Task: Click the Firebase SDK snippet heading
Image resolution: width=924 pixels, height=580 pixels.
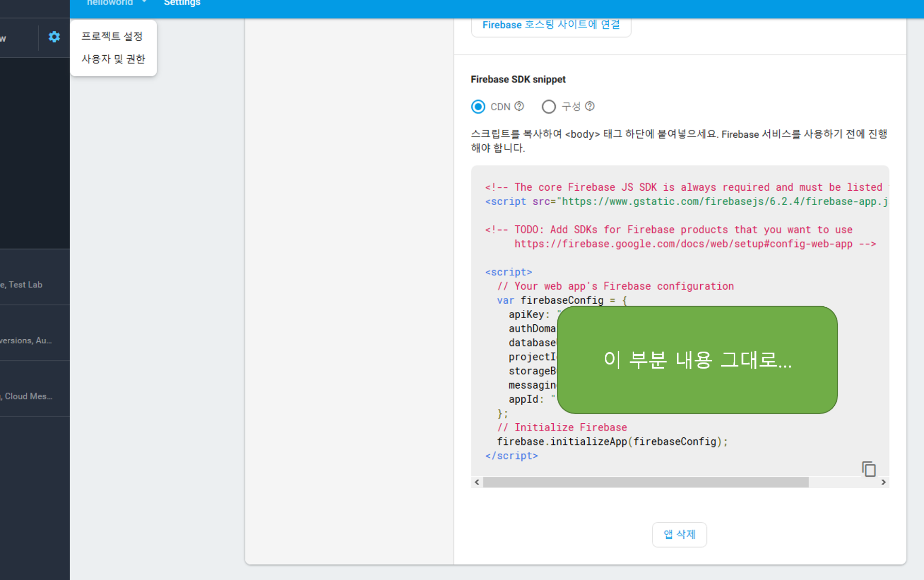Action: [518, 79]
